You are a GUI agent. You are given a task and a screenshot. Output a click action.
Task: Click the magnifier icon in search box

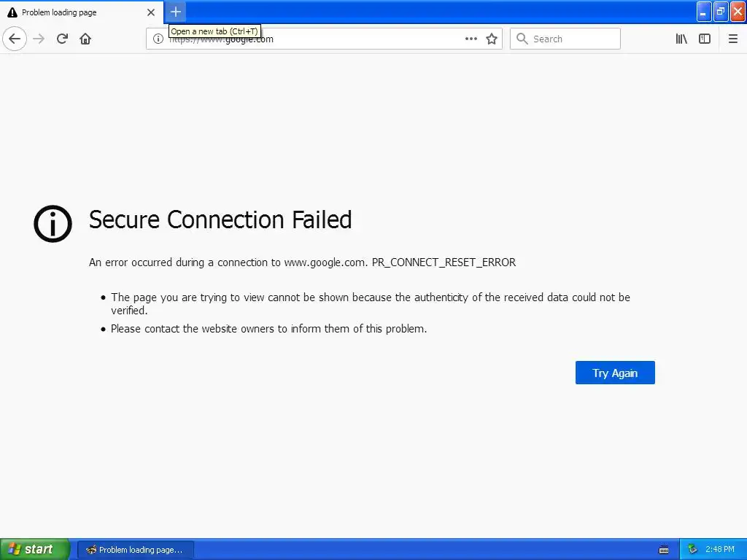pos(522,39)
